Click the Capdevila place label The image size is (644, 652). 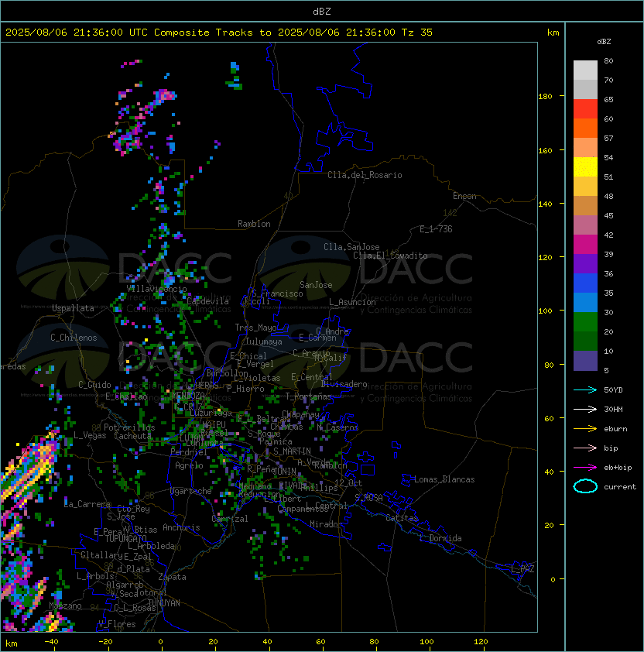[207, 301]
